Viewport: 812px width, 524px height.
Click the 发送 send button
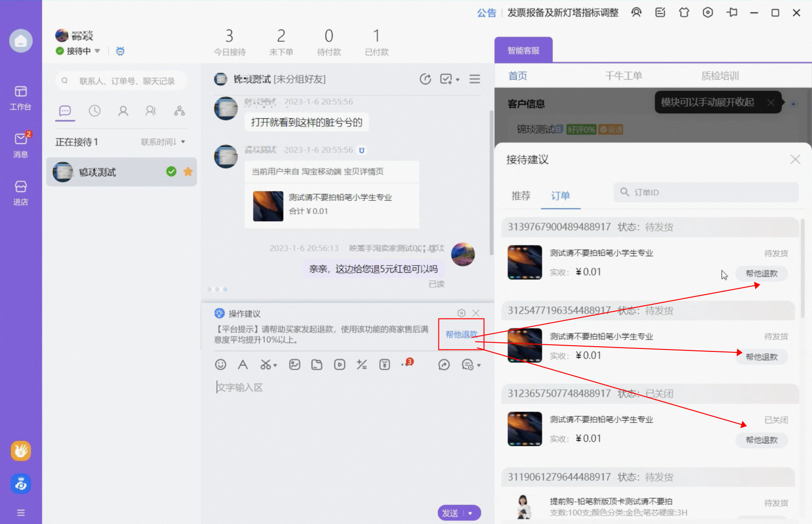[x=450, y=513]
